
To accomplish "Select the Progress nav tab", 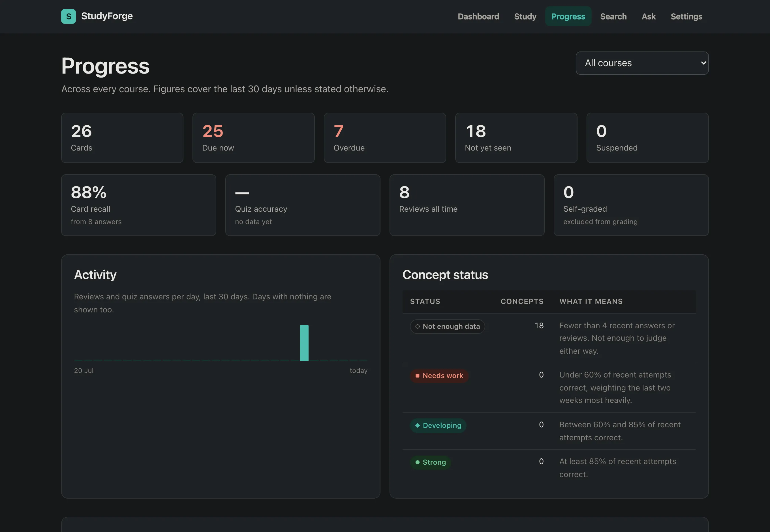I will [568, 16].
